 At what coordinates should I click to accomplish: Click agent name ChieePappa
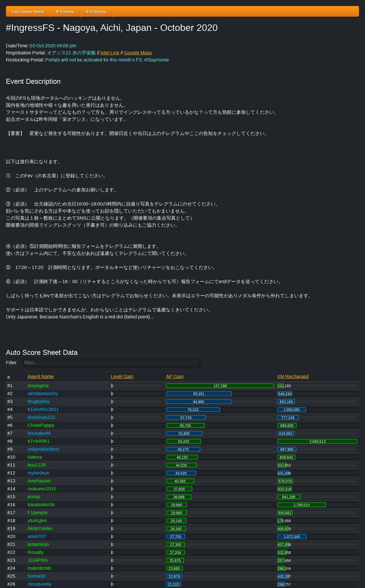pos(41,425)
